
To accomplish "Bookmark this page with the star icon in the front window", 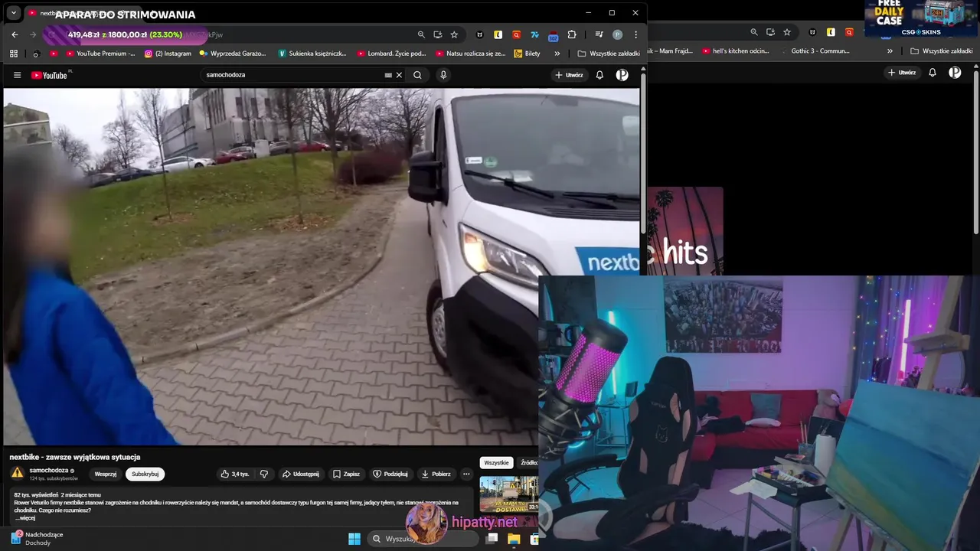I will click(x=454, y=34).
